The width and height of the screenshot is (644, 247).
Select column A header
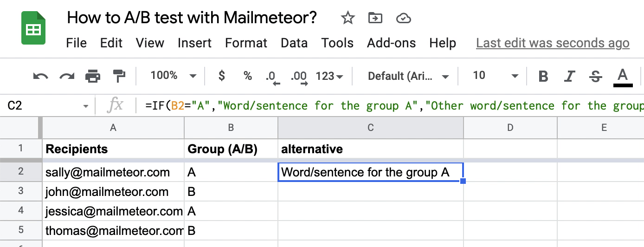(x=113, y=128)
